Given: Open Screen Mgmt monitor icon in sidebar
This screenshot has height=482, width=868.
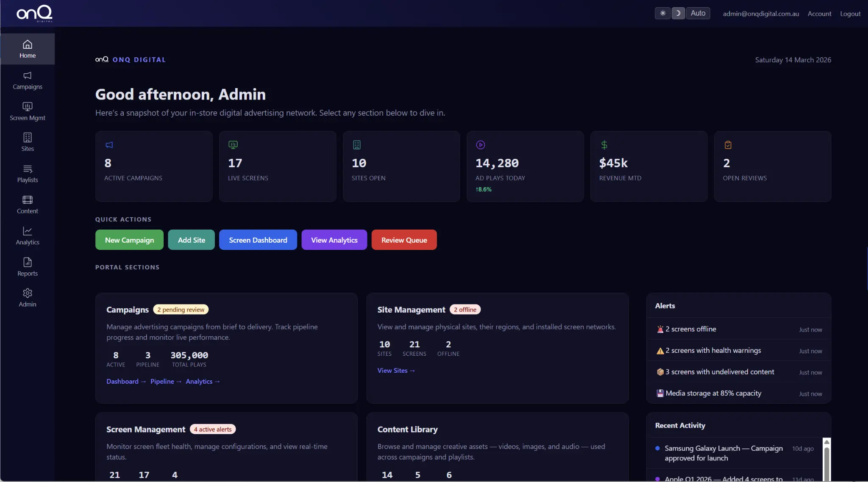Looking at the screenshot, I should [x=28, y=106].
